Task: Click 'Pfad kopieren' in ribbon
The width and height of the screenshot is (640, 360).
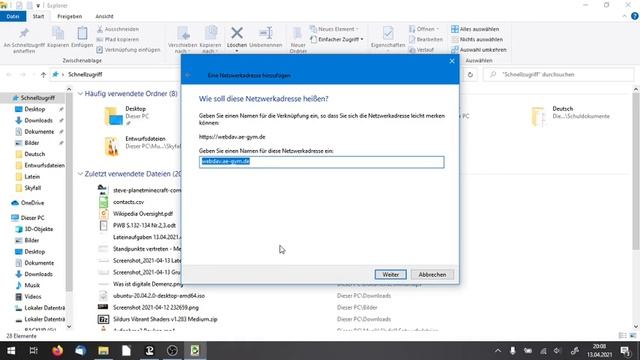Action: click(118, 39)
